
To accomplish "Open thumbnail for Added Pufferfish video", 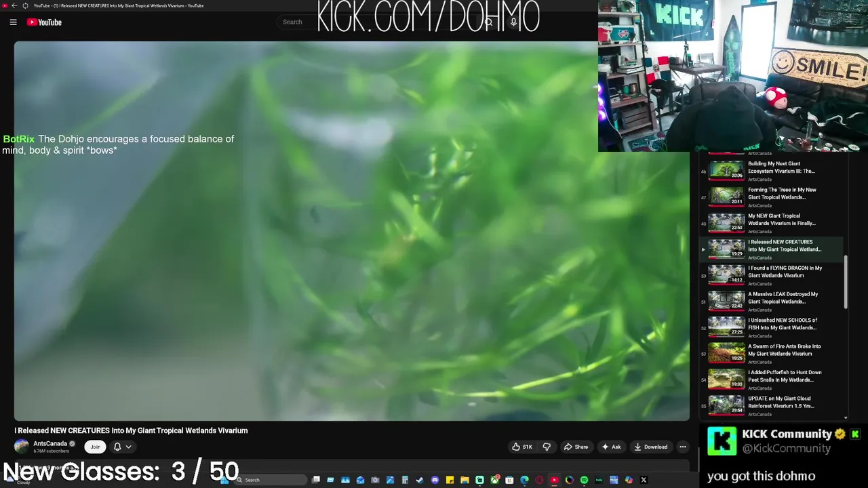I will tap(726, 379).
